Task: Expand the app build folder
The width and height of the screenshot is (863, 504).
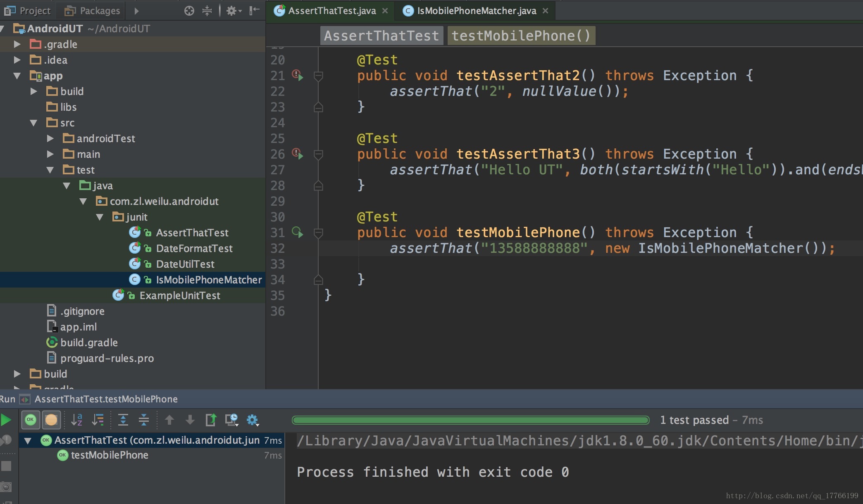Action: coord(34,91)
